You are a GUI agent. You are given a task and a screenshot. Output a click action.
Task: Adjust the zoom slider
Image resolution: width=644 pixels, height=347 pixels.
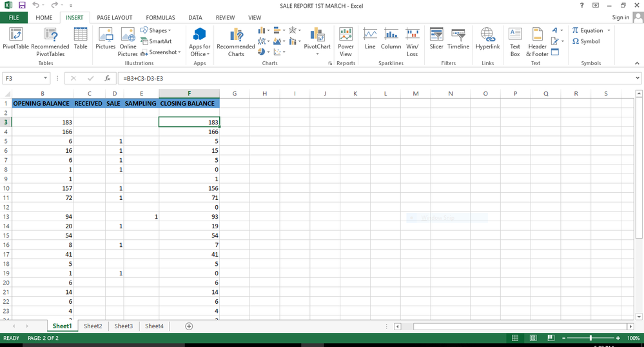click(x=590, y=338)
